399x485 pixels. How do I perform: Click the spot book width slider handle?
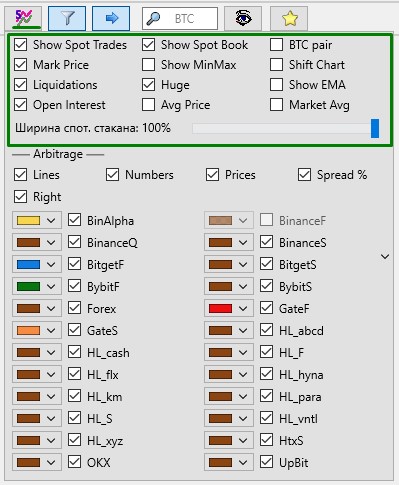tap(375, 128)
